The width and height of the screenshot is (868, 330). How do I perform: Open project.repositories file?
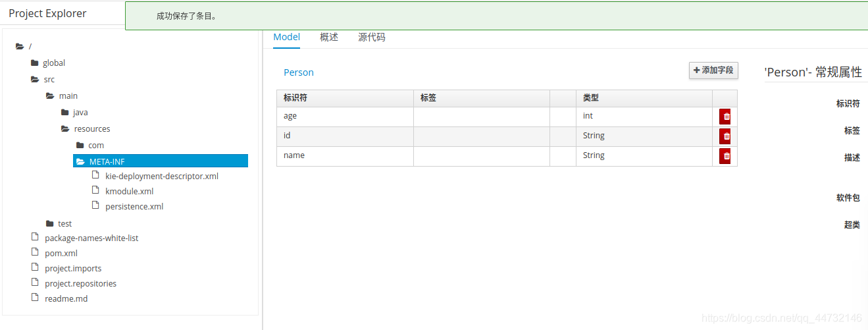[x=80, y=284]
